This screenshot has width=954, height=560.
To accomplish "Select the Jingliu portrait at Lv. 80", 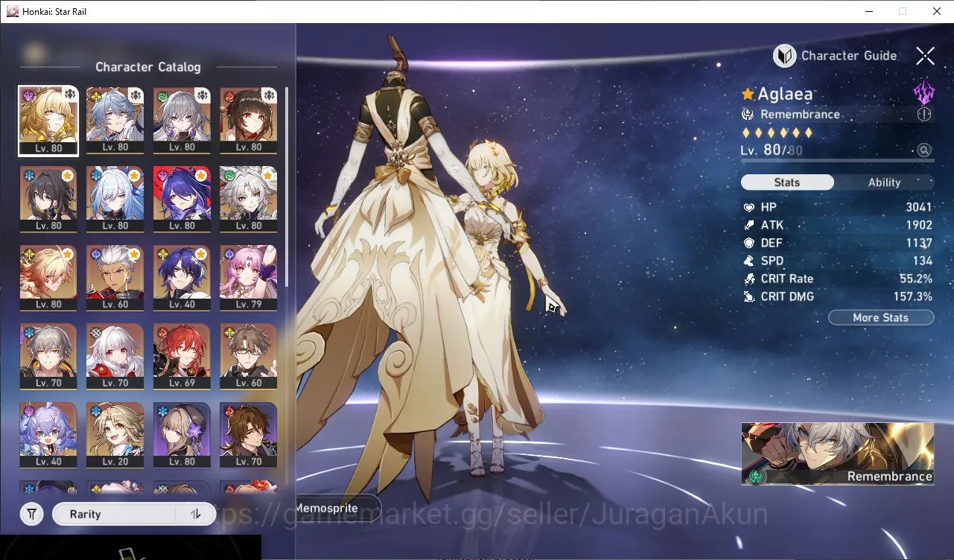I will tap(115, 199).
